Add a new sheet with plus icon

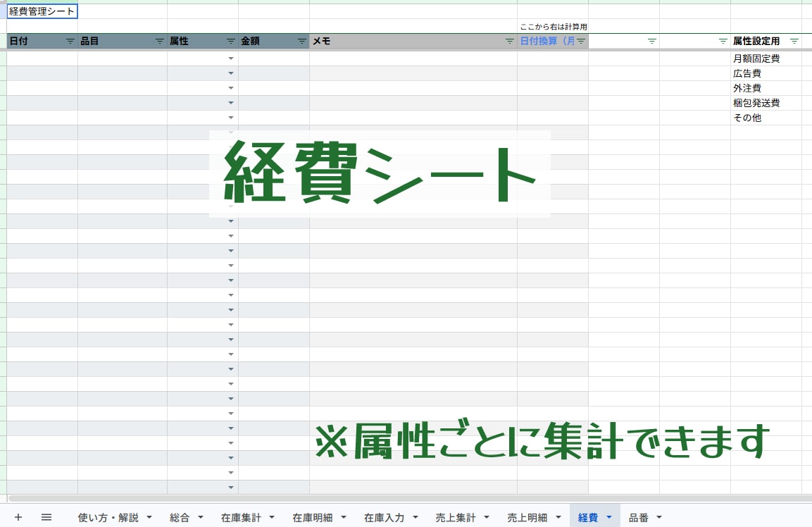[x=18, y=517]
